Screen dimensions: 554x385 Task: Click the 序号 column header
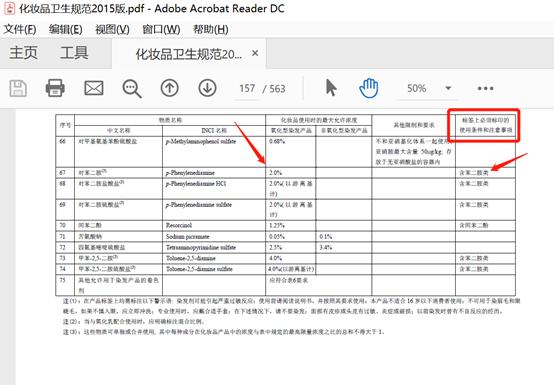click(65, 125)
